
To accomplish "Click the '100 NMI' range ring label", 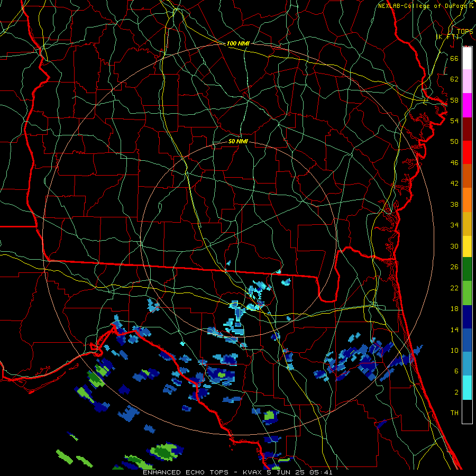I will pyautogui.click(x=238, y=43).
